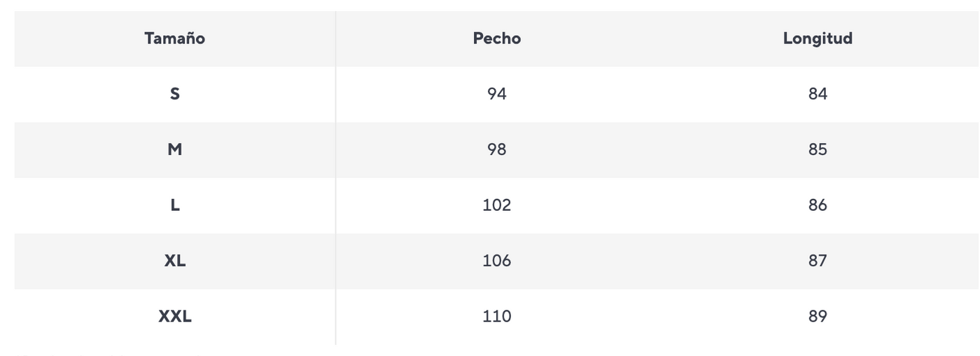Click length value 89 for size XXL

(x=818, y=316)
